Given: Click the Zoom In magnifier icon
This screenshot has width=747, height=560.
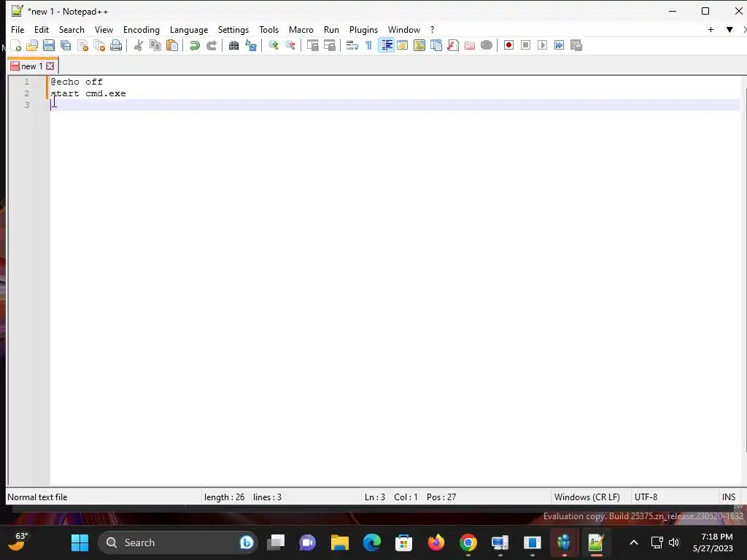Looking at the screenshot, I should (x=273, y=46).
